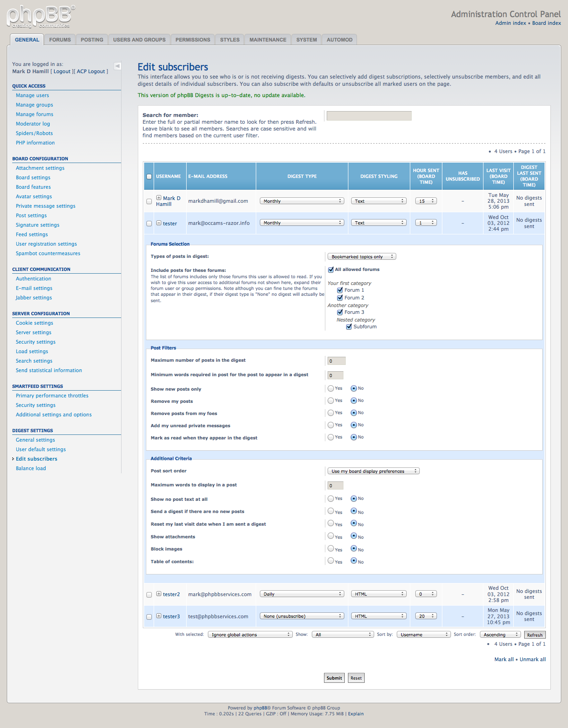Image resolution: width=568 pixels, height=728 pixels.
Task: Focus the Search for member field
Action: [369, 116]
